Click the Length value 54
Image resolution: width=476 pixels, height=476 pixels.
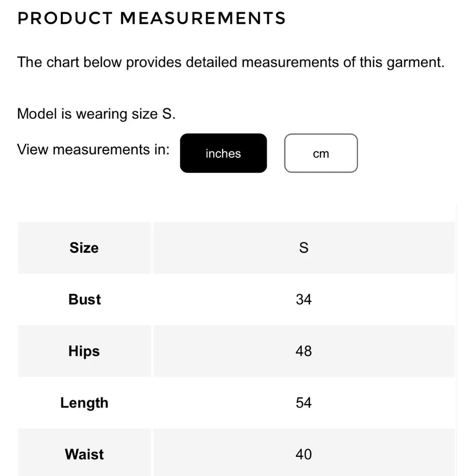pyautogui.click(x=304, y=403)
